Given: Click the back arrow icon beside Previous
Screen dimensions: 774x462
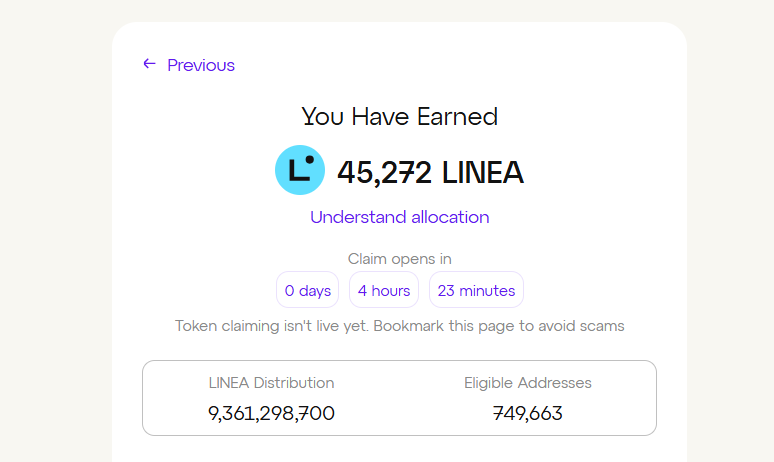Looking at the screenshot, I should tap(149, 64).
